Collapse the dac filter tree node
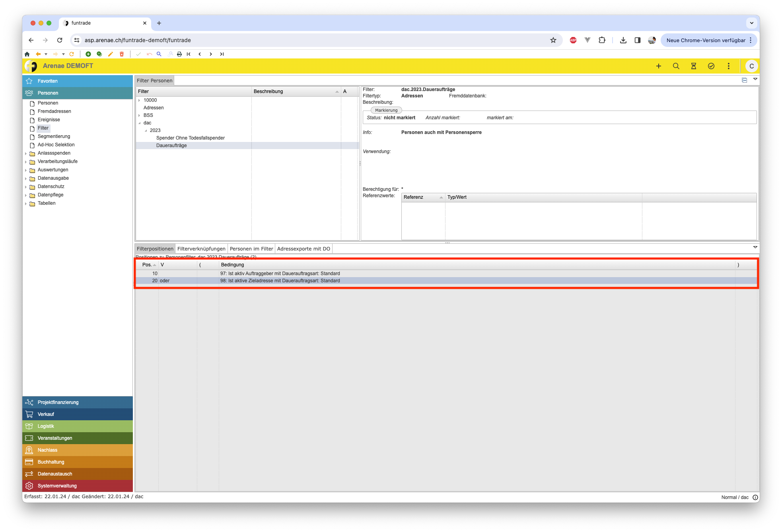The height and width of the screenshot is (532, 782). pos(139,123)
